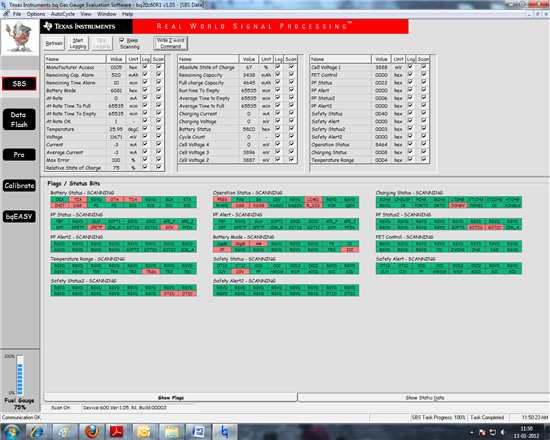Open Internet Explorer from the taskbar

click(x=37, y=432)
